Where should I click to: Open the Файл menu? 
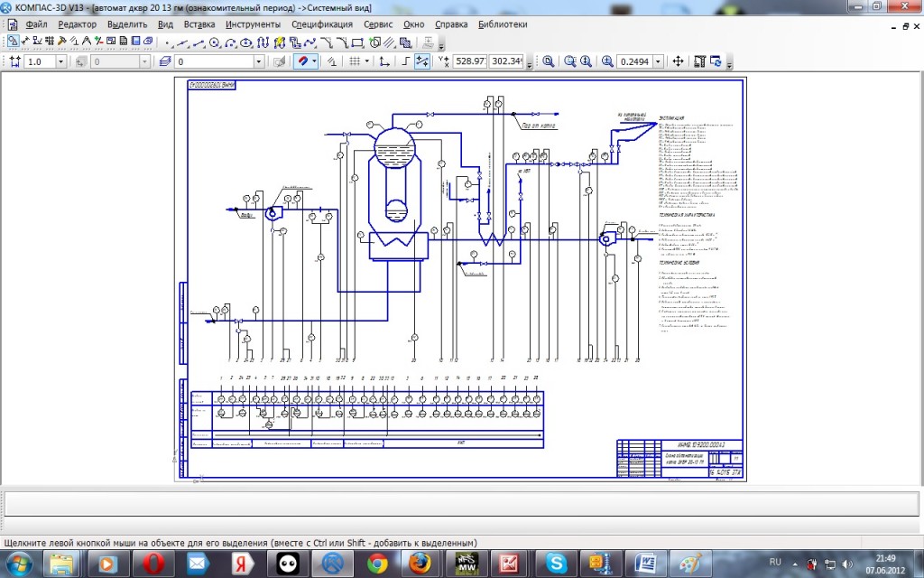(x=36, y=24)
